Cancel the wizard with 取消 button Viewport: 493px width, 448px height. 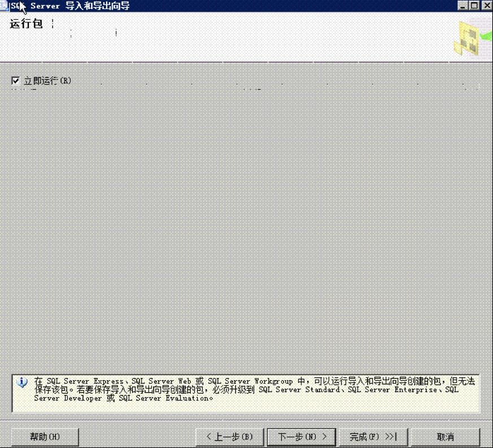coord(446,437)
